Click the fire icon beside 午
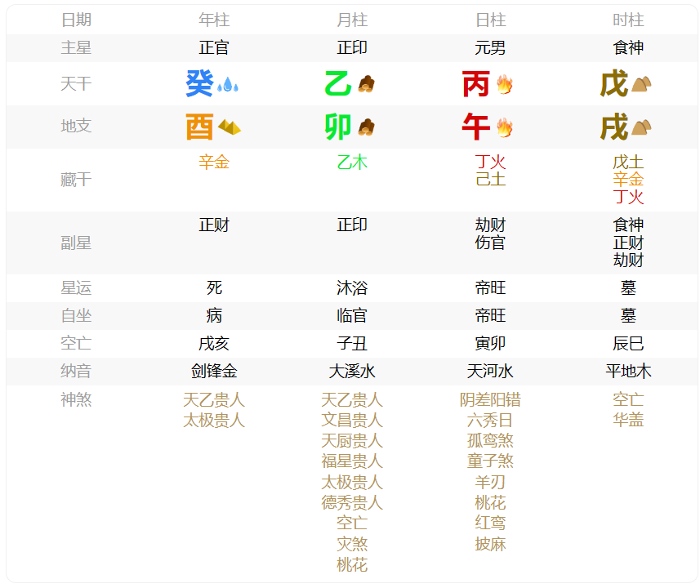The height and width of the screenshot is (588, 700). tap(504, 127)
